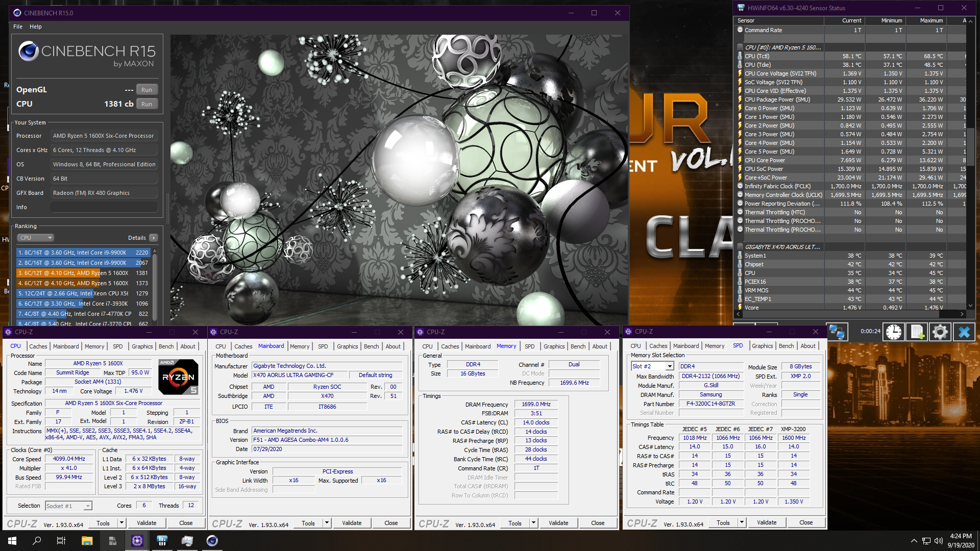Click the HWiNFO clock reset-timer icon
The image size is (980, 551).
tap(893, 332)
